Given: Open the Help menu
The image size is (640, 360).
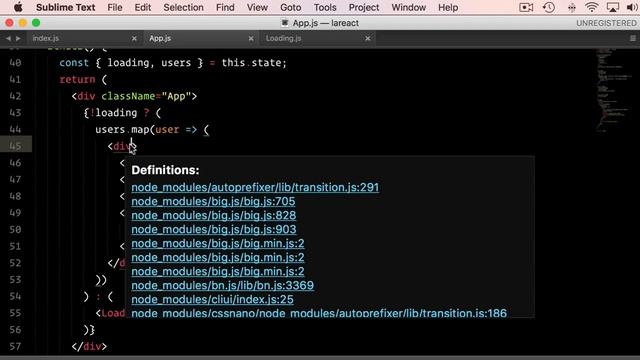Looking at the screenshot, I should coord(448,7).
